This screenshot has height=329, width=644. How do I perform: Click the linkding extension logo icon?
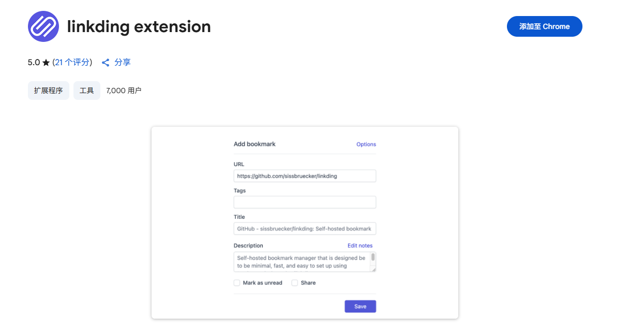pyautogui.click(x=43, y=26)
